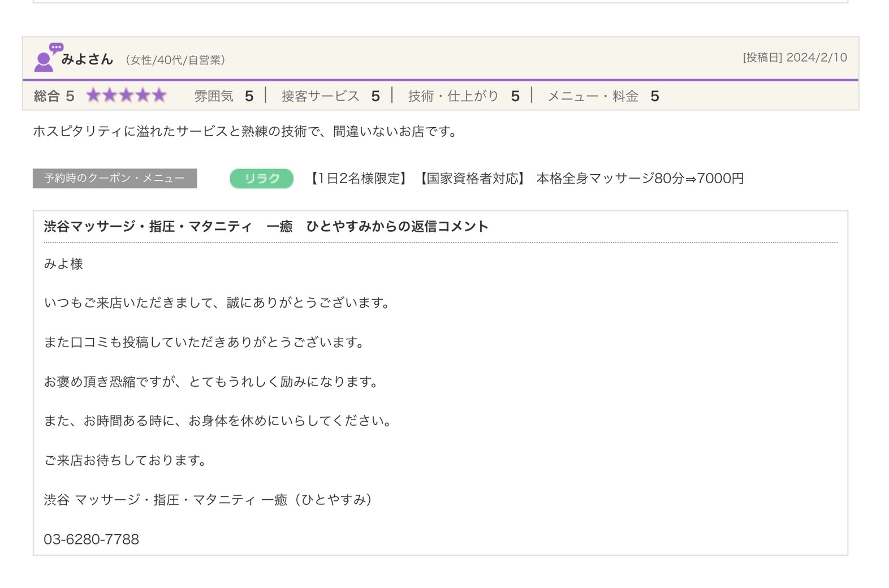
Task: Click the メニュー・料金 5 rating
Action: [x=603, y=96]
